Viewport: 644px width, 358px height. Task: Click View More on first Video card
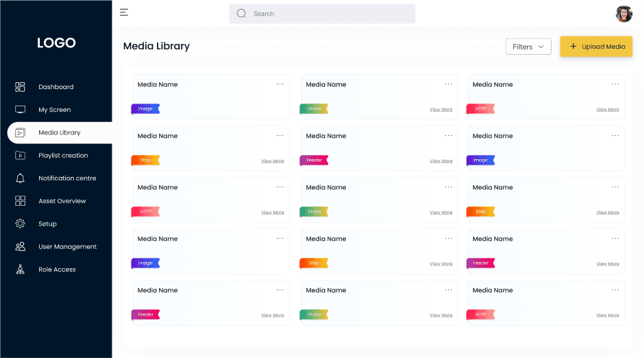click(441, 109)
